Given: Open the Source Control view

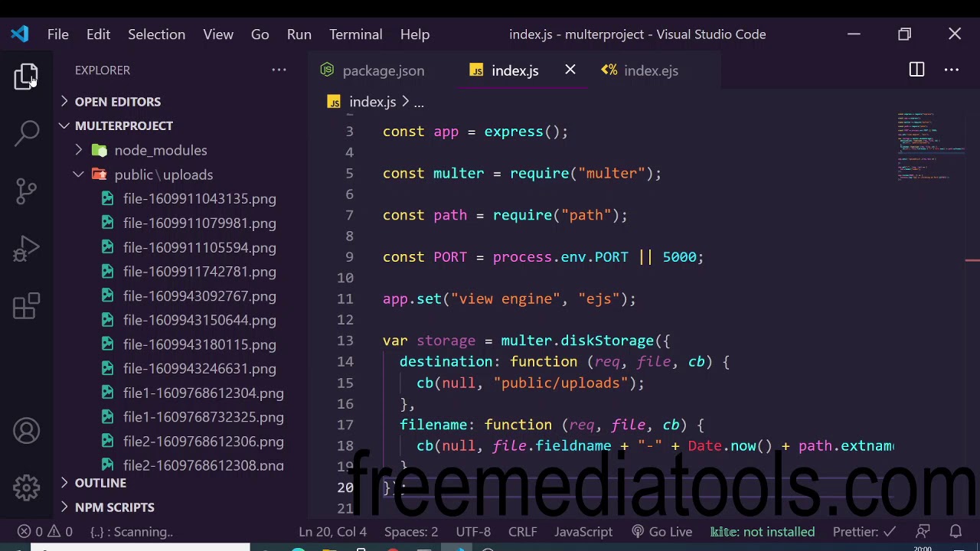Looking at the screenshot, I should coord(27,191).
